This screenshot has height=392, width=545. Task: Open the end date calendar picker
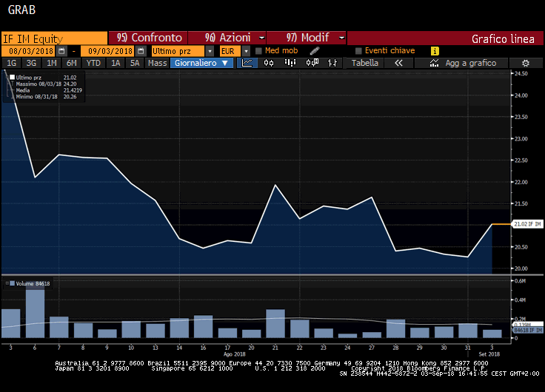140,51
